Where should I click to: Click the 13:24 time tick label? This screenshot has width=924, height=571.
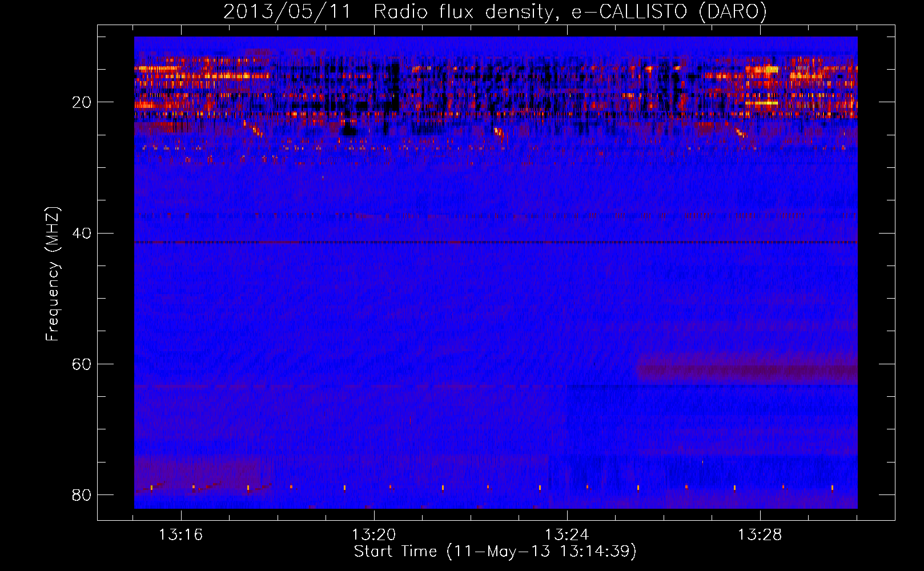coord(567,535)
